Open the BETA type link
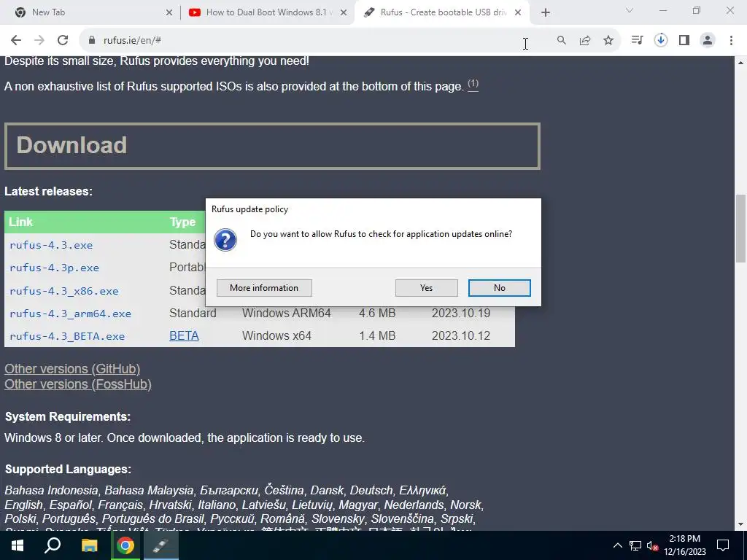 (x=184, y=335)
